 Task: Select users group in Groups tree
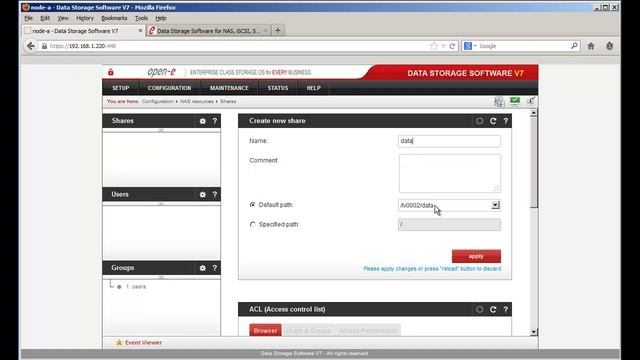click(x=136, y=287)
